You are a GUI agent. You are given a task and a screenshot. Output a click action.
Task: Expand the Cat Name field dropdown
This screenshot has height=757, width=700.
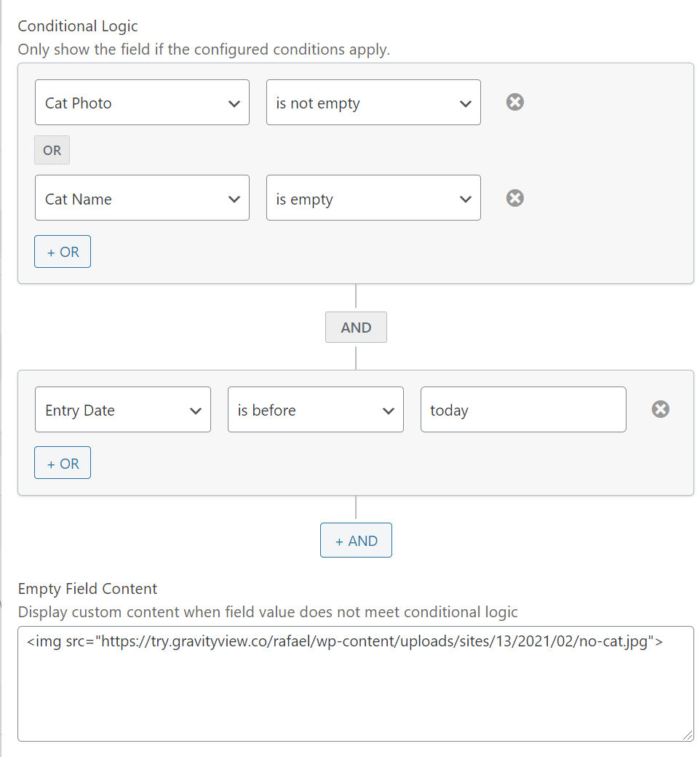142,198
